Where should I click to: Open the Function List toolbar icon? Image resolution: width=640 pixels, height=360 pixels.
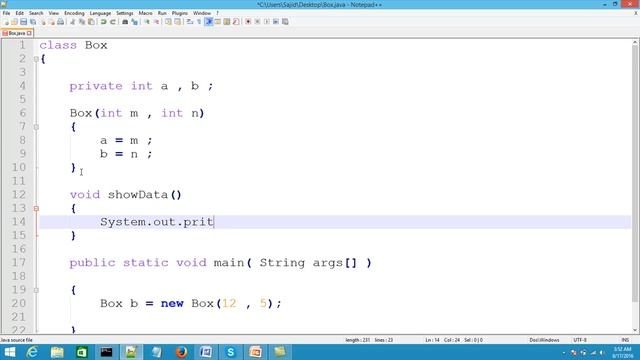[236, 22]
